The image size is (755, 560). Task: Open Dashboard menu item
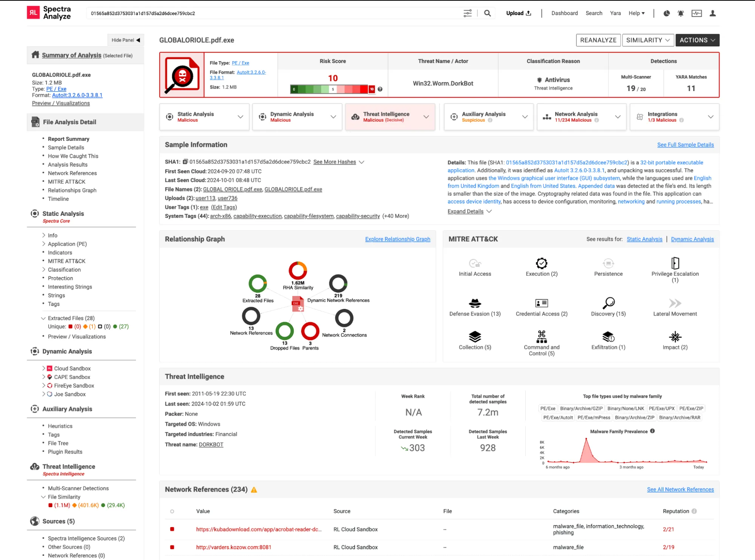coord(564,13)
